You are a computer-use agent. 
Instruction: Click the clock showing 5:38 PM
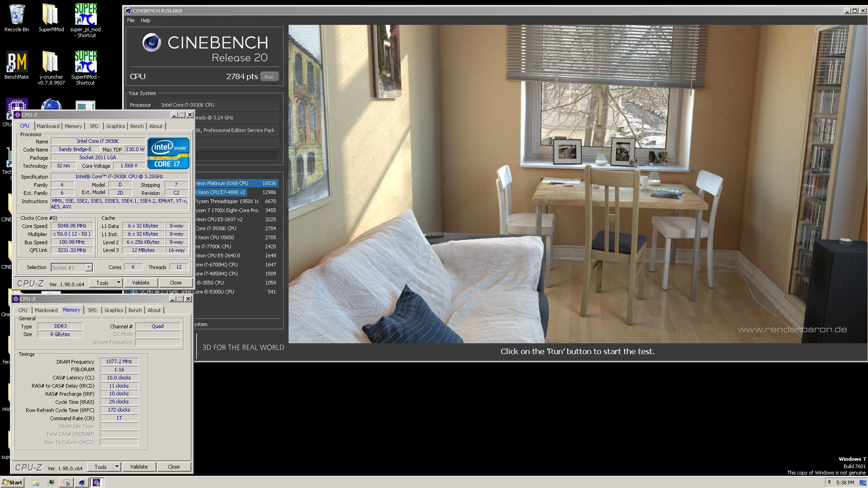pyautogui.click(x=845, y=483)
